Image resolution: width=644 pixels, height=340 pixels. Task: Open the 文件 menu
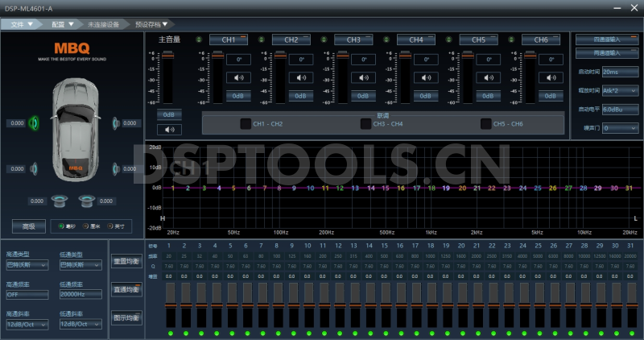tap(23, 24)
